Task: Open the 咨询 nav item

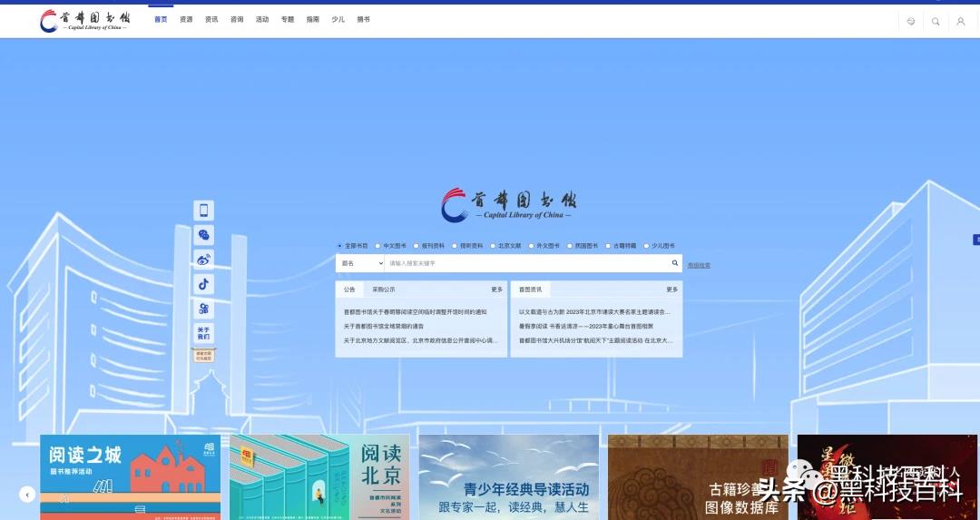Action: pyautogui.click(x=237, y=19)
